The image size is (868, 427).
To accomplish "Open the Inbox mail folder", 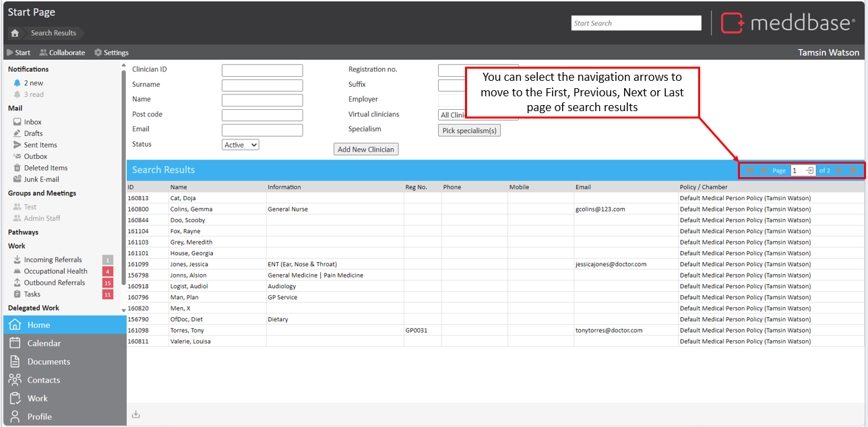I will [32, 122].
